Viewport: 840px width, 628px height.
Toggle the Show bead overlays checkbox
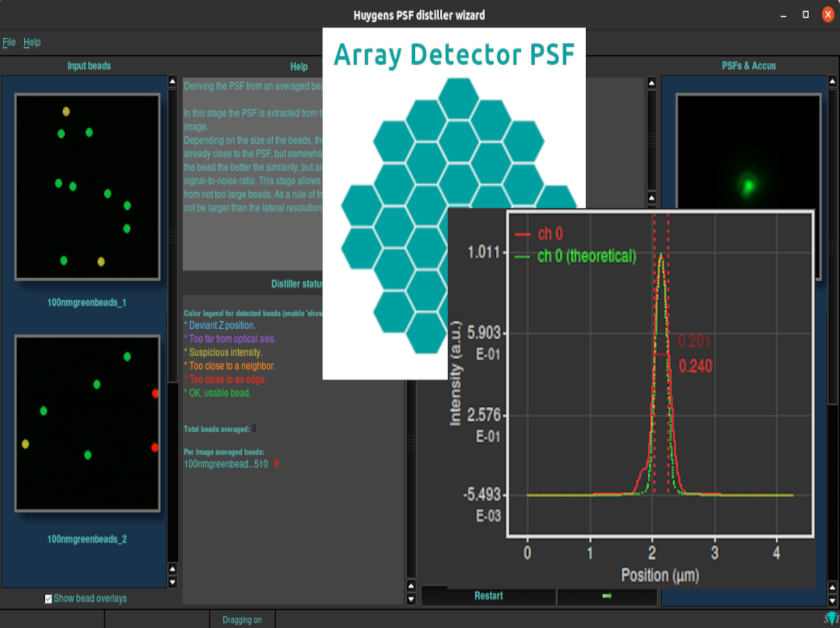click(x=49, y=599)
